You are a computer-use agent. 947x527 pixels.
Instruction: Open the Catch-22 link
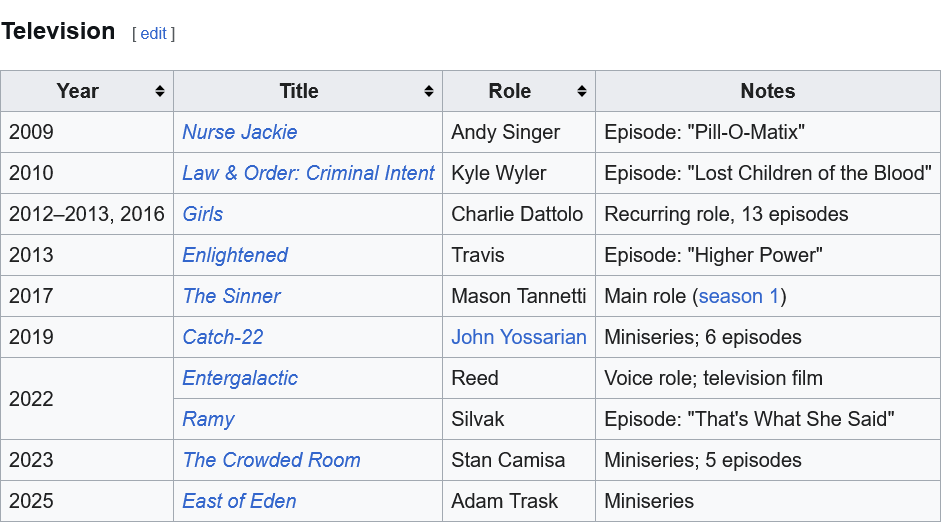point(223,337)
